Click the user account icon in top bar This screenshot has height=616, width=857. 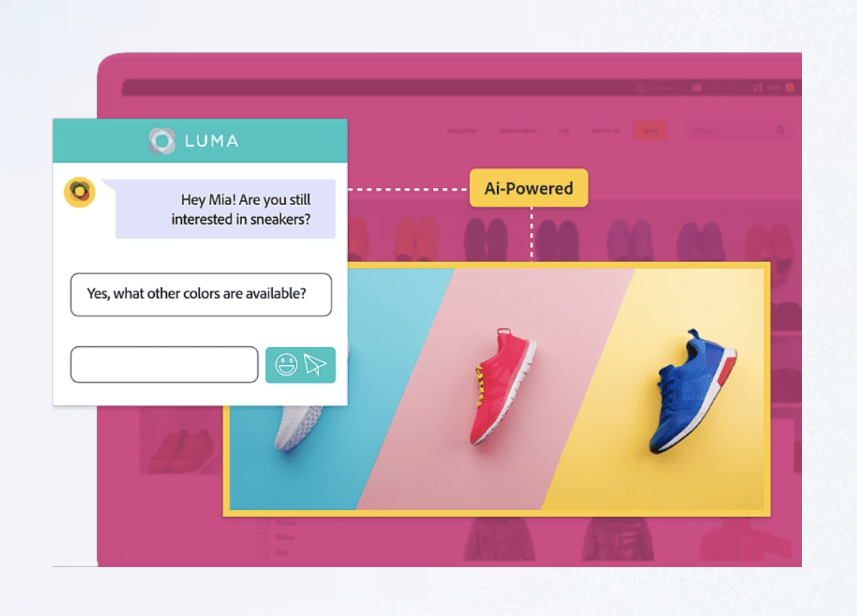coord(640,87)
